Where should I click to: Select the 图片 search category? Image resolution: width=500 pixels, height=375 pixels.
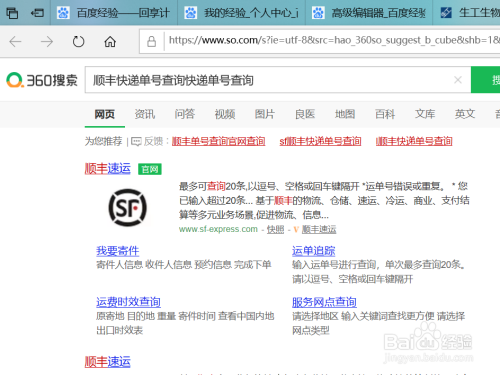(265, 114)
